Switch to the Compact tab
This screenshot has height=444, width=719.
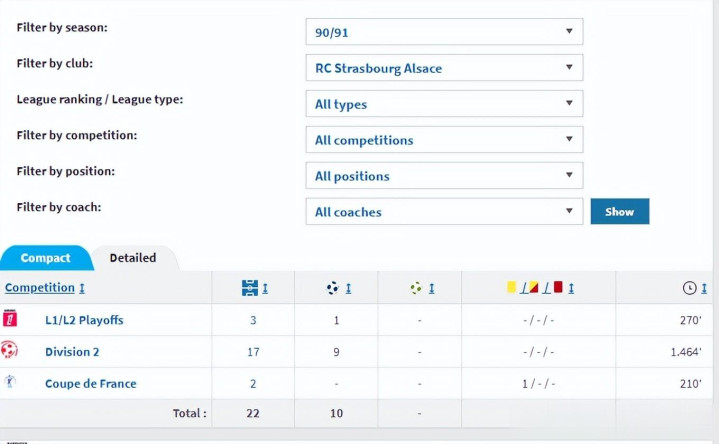tap(46, 258)
